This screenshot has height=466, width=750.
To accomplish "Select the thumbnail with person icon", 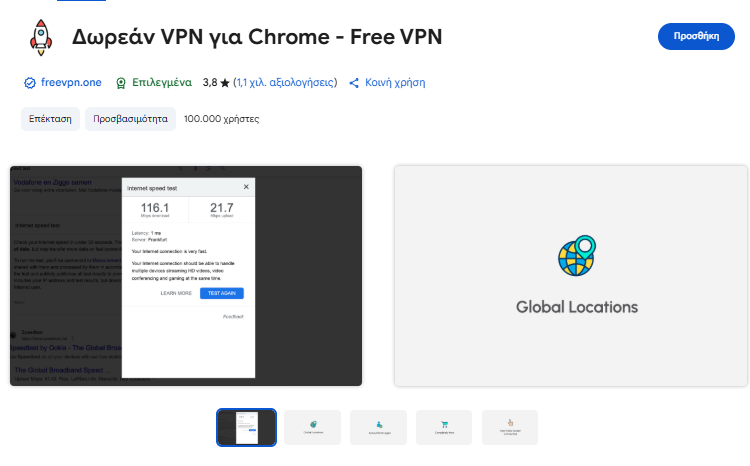I will pos(379,427).
